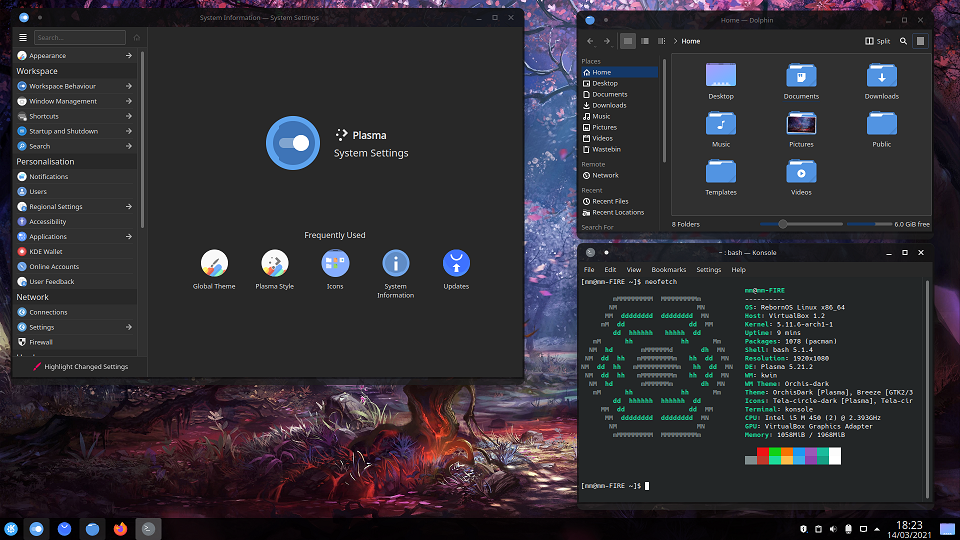Open the volume control in system tray
Viewport: 960px width, 540px height.
833,529
